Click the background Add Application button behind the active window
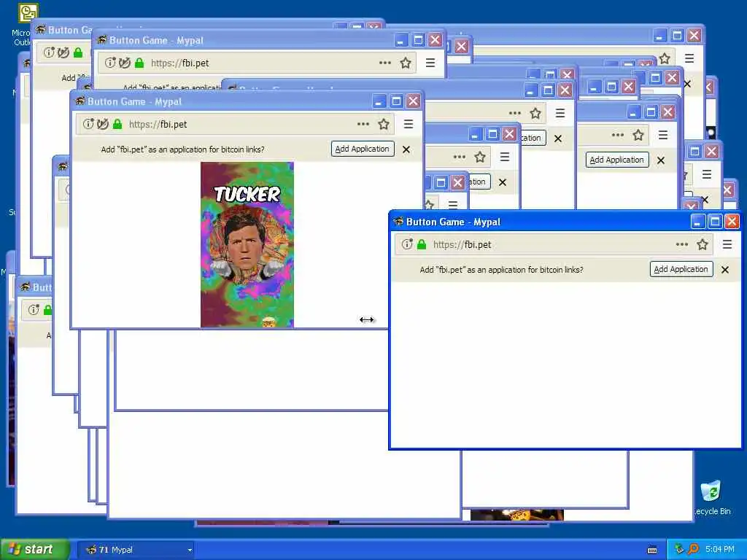The height and width of the screenshot is (560, 747). tap(616, 160)
